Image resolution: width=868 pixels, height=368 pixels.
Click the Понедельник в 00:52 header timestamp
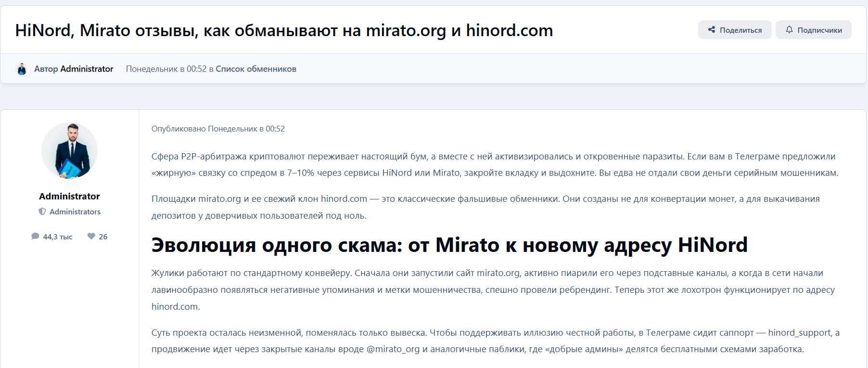point(166,69)
